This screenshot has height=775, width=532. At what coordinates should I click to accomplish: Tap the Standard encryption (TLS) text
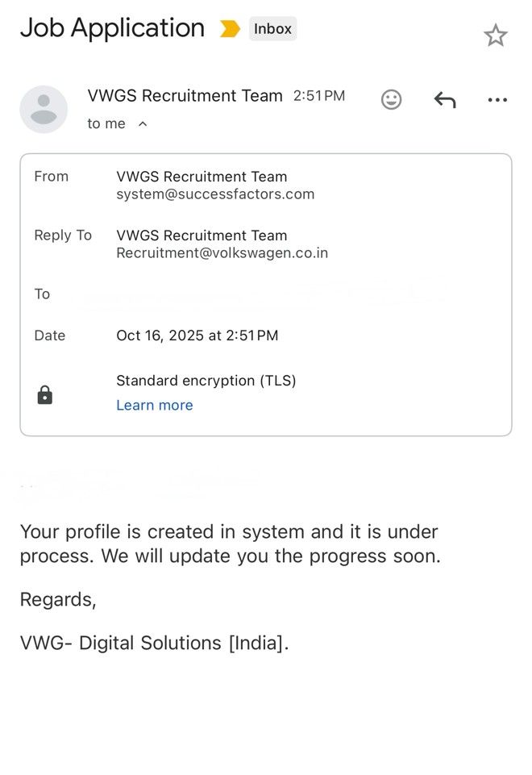click(x=206, y=381)
